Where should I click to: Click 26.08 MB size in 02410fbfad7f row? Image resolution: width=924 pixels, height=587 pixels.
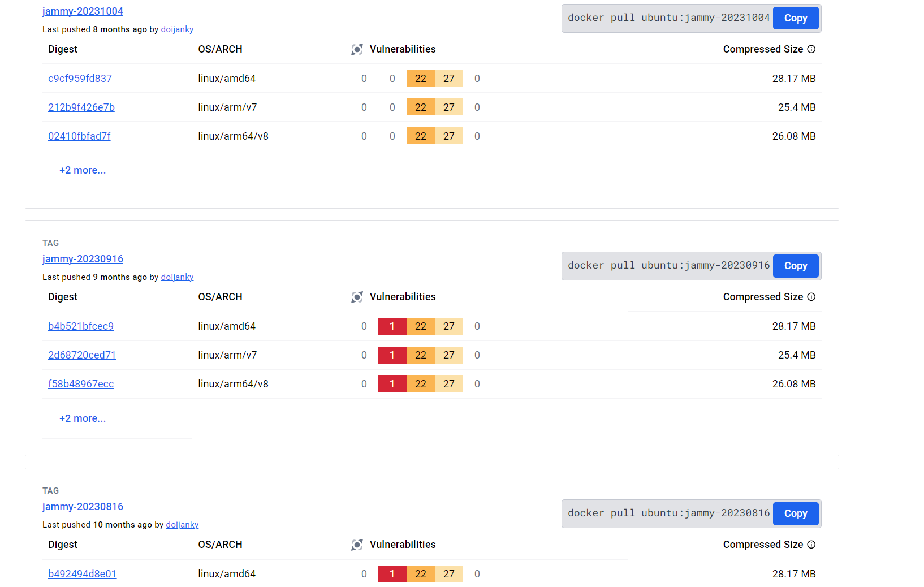pyautogui.click(x=794, y=136)
